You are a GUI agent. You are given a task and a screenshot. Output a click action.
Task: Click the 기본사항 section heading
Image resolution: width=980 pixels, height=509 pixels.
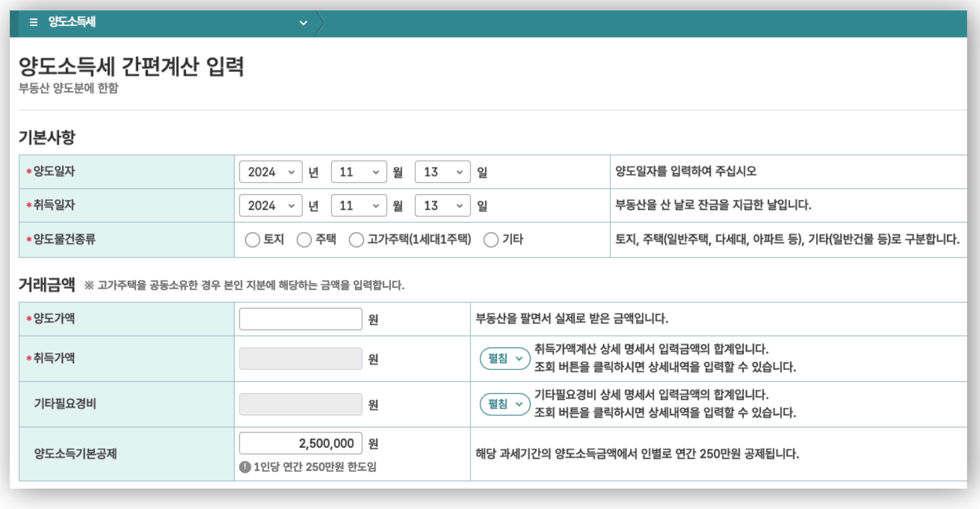tap(47, 137)
